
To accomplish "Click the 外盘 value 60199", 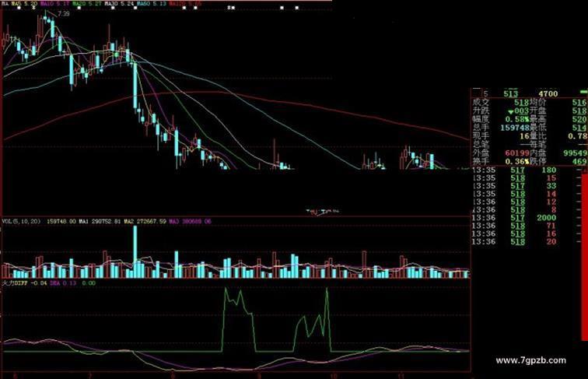I will [x=516, y=153].
